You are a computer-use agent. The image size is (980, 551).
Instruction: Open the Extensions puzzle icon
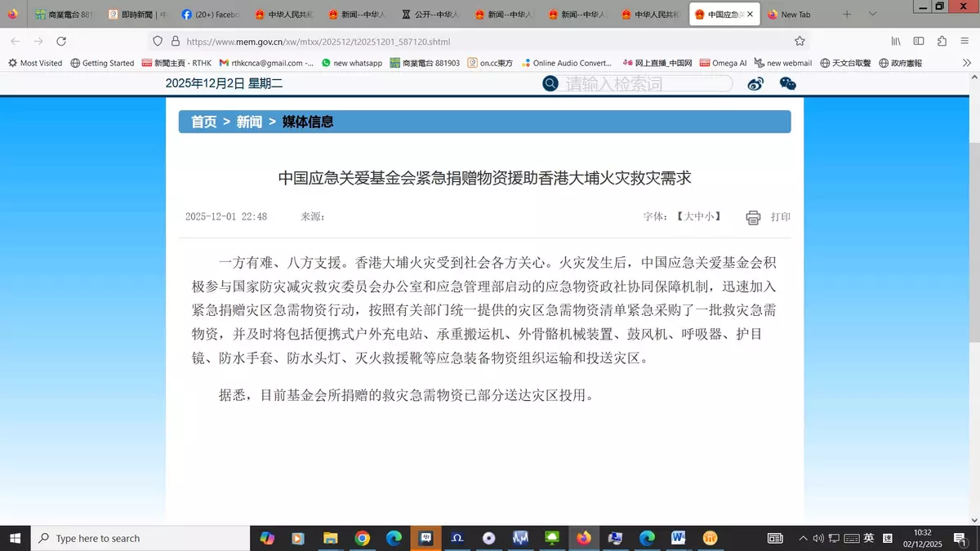pos(942,41)
